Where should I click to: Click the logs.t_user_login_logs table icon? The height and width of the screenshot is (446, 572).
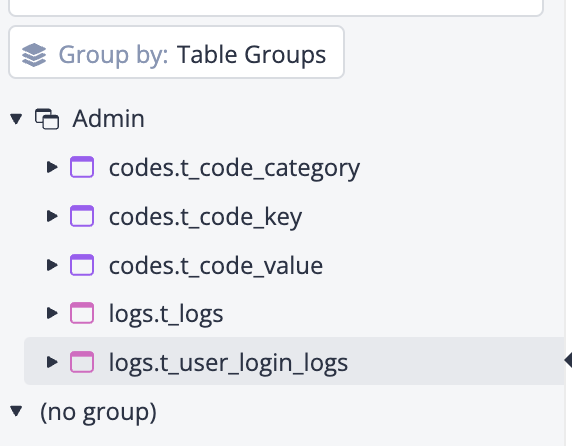point(82,362)
